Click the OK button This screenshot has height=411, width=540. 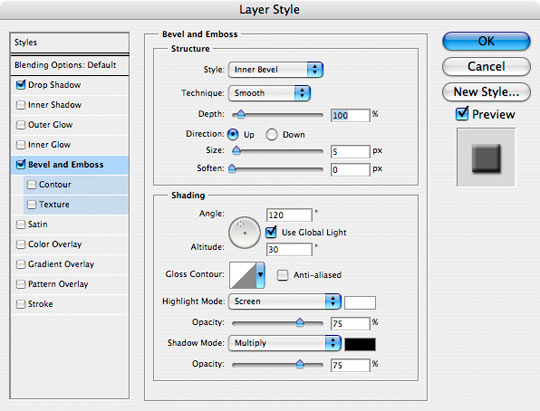click(486, 41)
